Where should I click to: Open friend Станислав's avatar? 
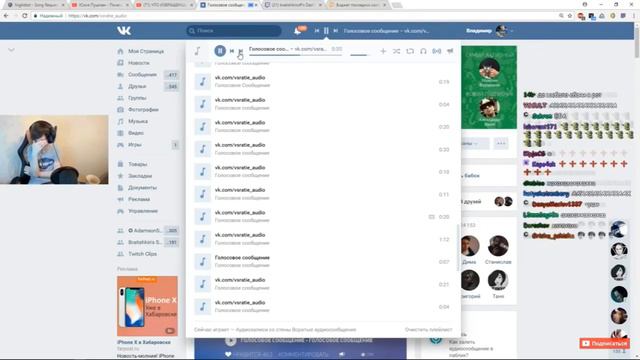click(498, 246)
